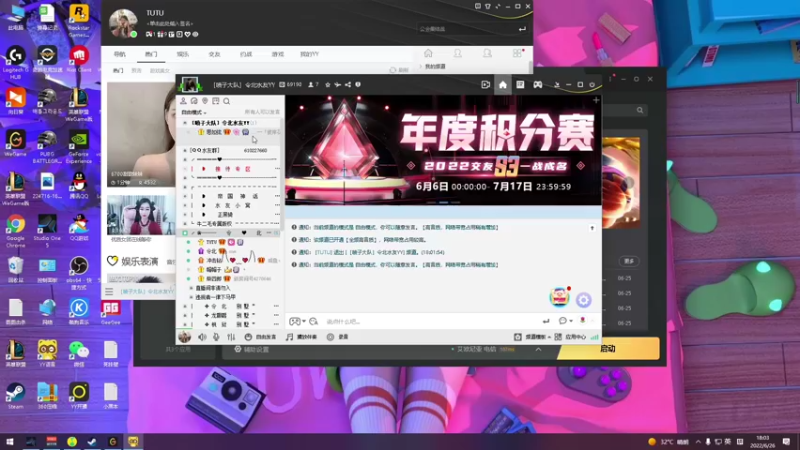Viewport: 800px width, 450px height.
Task: Click the pig mascot gift icon in chat
Action: [x=559, y=297]
